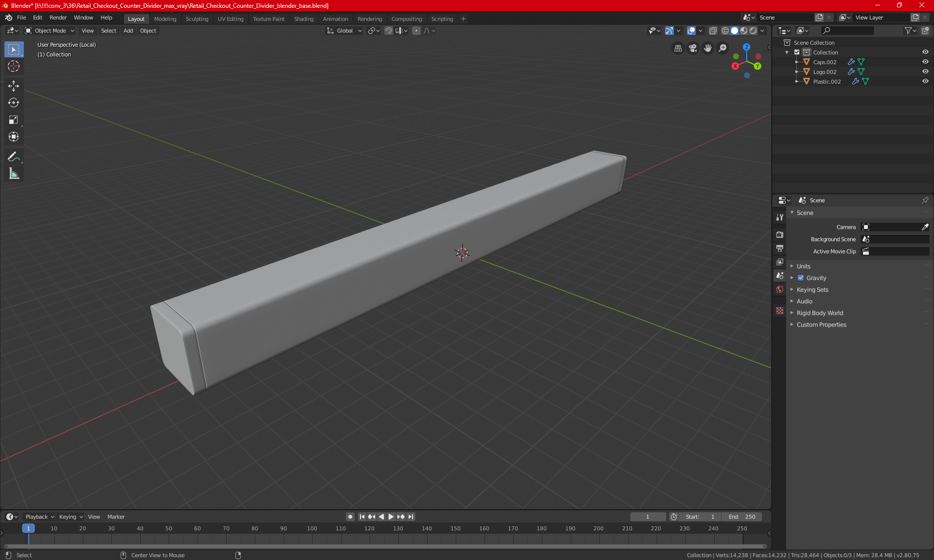Toggle camera view in viewport
The height and width of the screenshot is (560, 934).
tap(693, 48)
